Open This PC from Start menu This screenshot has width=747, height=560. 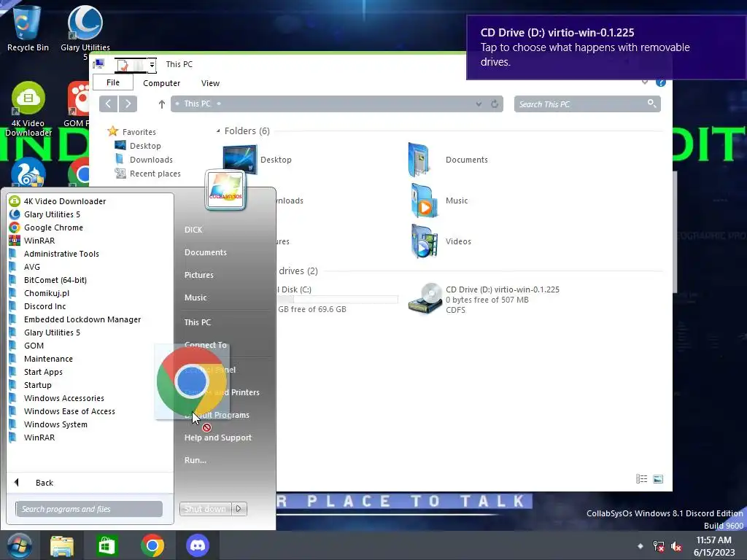click(197, 322)
